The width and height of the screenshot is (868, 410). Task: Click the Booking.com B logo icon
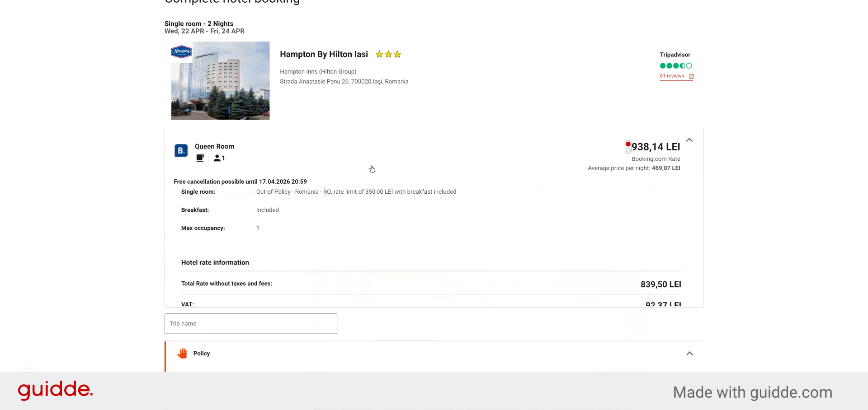[181, 150]
